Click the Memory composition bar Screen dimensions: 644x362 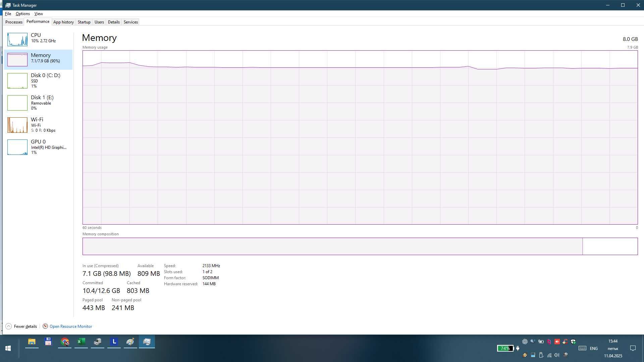[x=360, y=246]
